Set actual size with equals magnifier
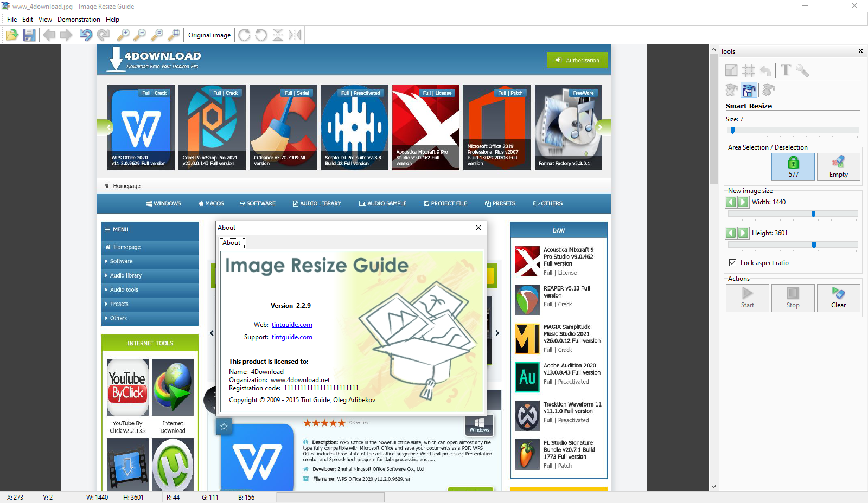868x503 pixels. (x=157, y=35)
